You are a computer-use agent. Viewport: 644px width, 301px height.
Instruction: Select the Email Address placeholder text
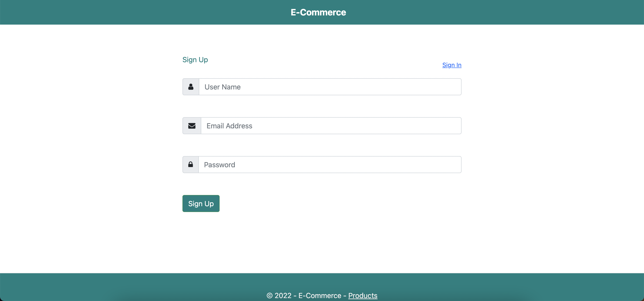(x=229, y=125)
